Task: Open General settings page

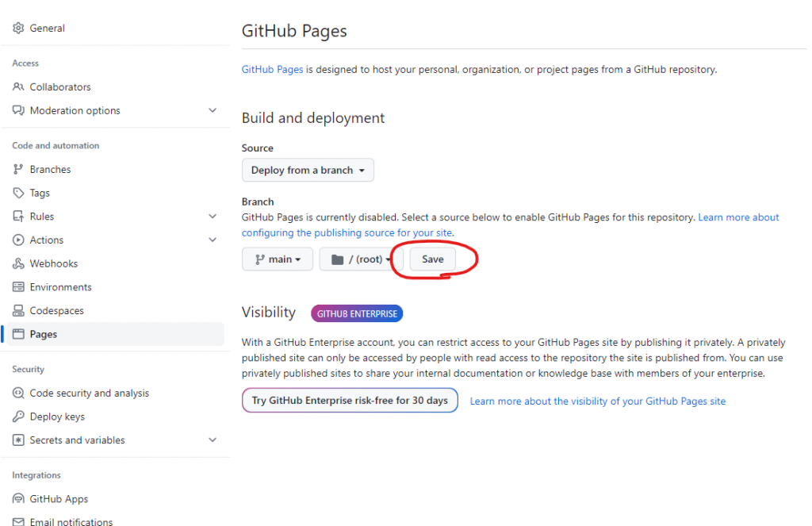Action: pyautogui.click(x=47, y=28)
